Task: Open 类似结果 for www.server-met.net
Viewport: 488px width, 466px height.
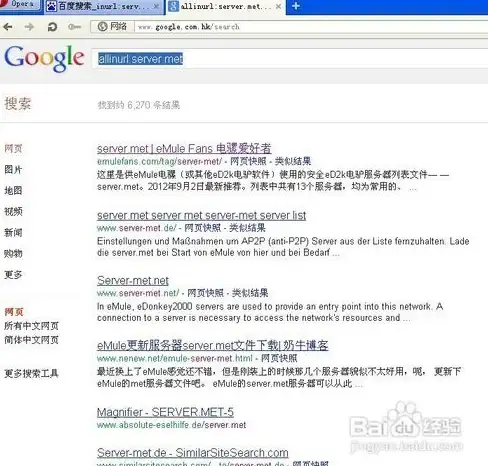Action: (250, 293)
